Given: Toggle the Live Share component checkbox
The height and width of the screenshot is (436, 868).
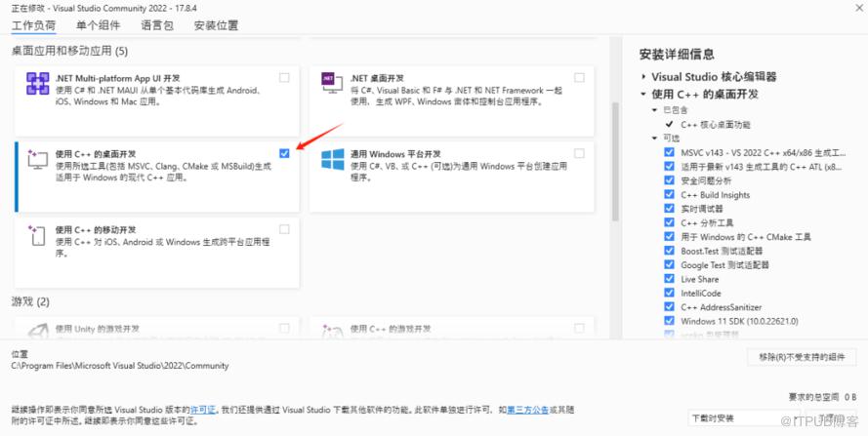Looking at the screenshot, I should pyautogui.click(x=669, y=279).
